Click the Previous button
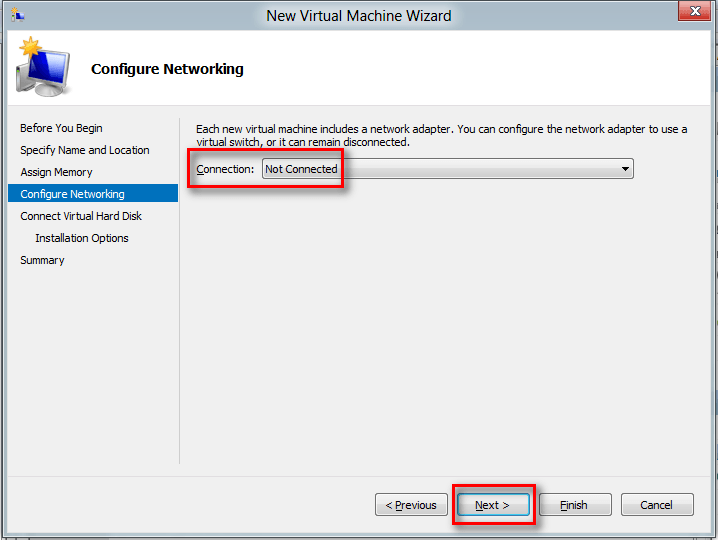Screen dimensions: 718x540 411,505
